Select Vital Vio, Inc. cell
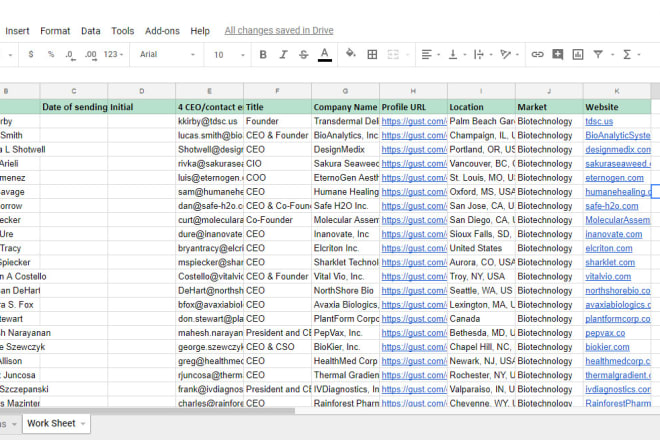This screenshot has width=660, height=440. pyautogui.click(x=345, y=277)
